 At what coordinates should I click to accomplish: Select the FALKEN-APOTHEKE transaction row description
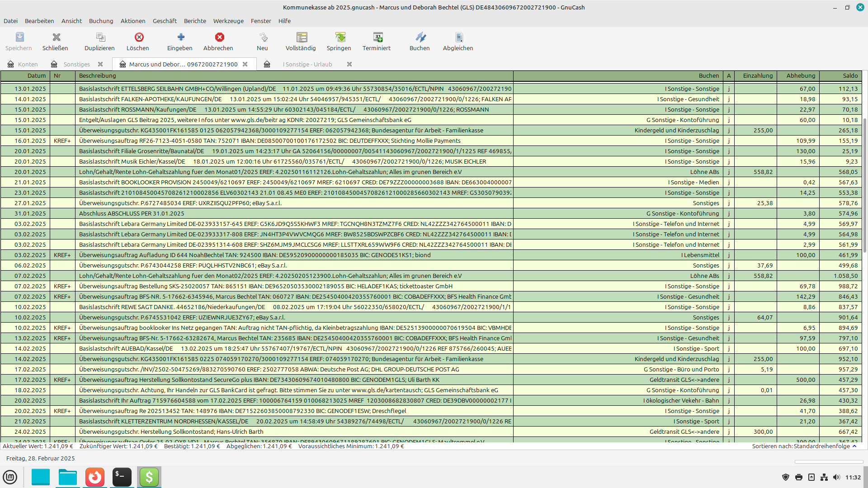[294, 99]
